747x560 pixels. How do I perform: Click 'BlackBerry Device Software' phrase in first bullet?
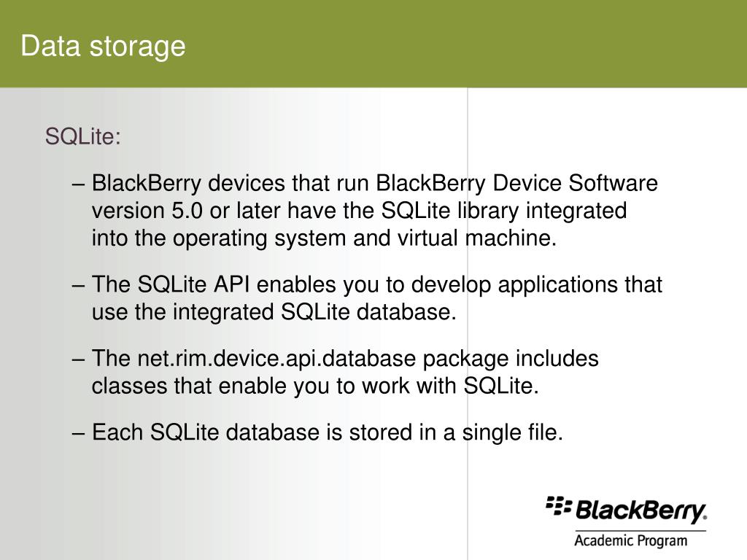click(x=517, y=183)
